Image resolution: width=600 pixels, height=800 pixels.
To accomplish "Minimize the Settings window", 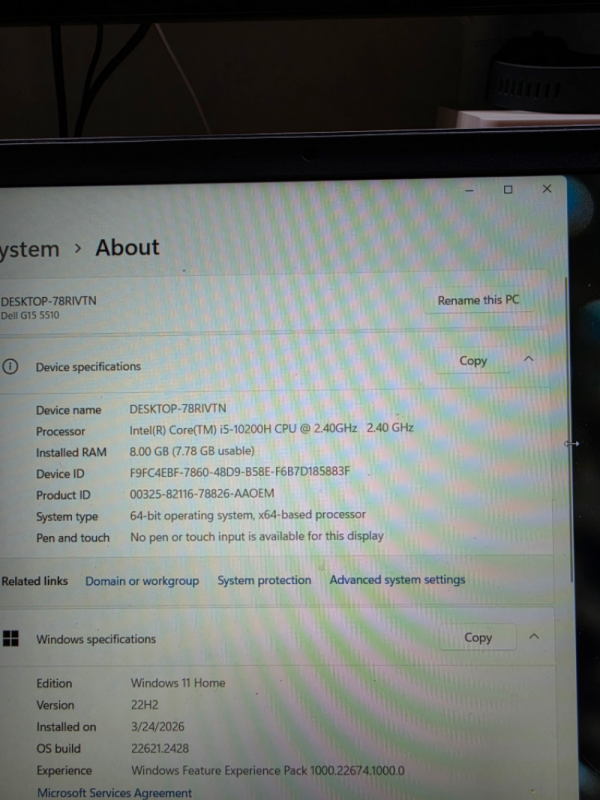I will click(468, 189).
